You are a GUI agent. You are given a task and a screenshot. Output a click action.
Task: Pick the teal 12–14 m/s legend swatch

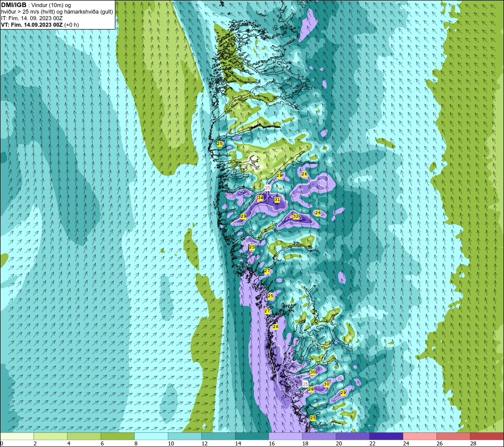coord(218,436)
